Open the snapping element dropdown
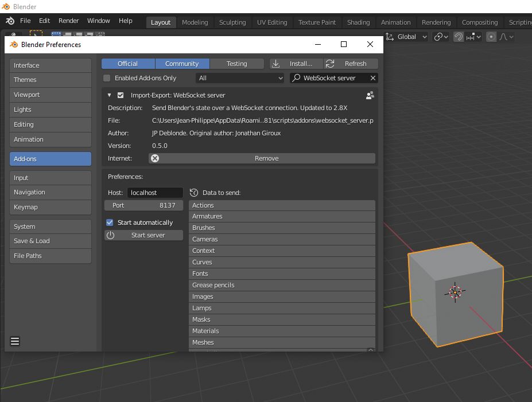Screen dimensions: 532x402 473,37
